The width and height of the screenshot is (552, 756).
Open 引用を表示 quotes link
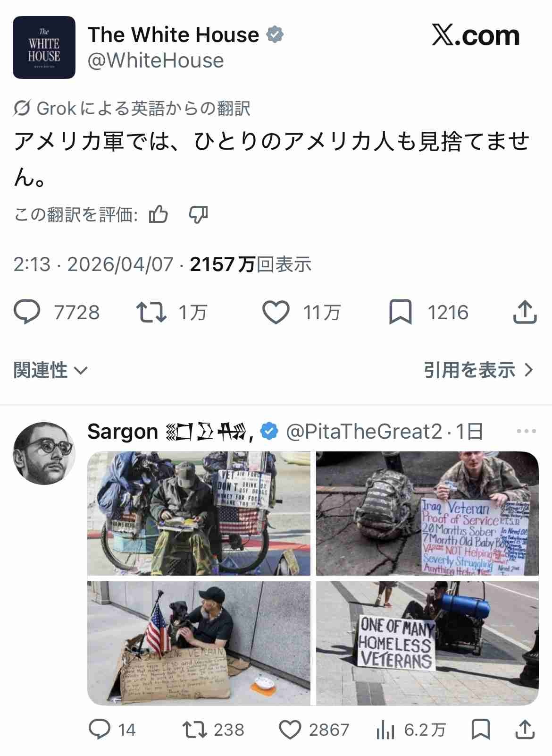[478, 370]
